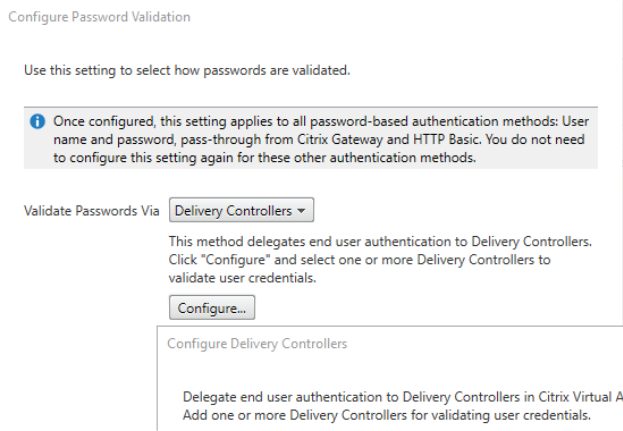
Task: Click the Configure Delivery Controllers panel title
Action: point(257,344)
